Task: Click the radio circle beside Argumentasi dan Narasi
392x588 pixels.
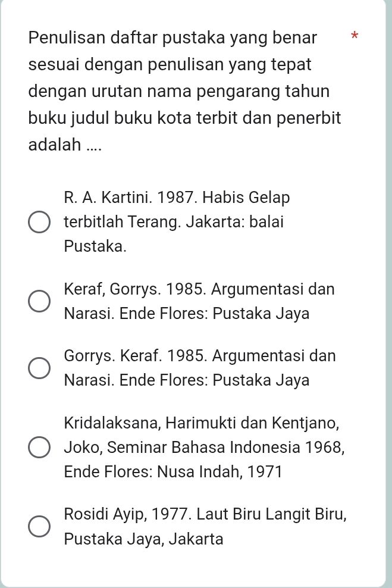Action: pyautogui.click(x=39, y=301)
